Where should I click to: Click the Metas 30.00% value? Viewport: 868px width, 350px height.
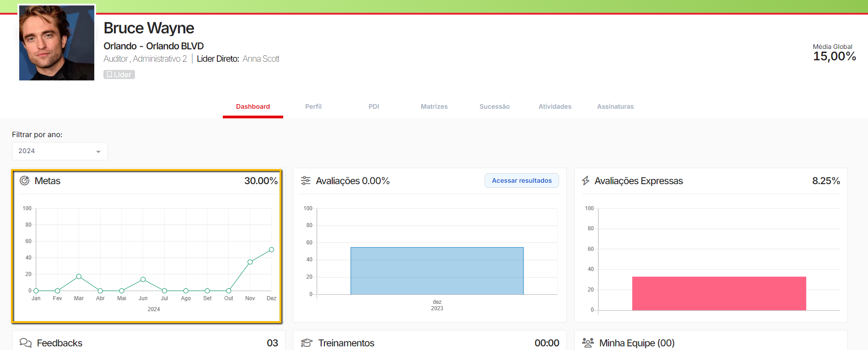[x=261, y=181]
